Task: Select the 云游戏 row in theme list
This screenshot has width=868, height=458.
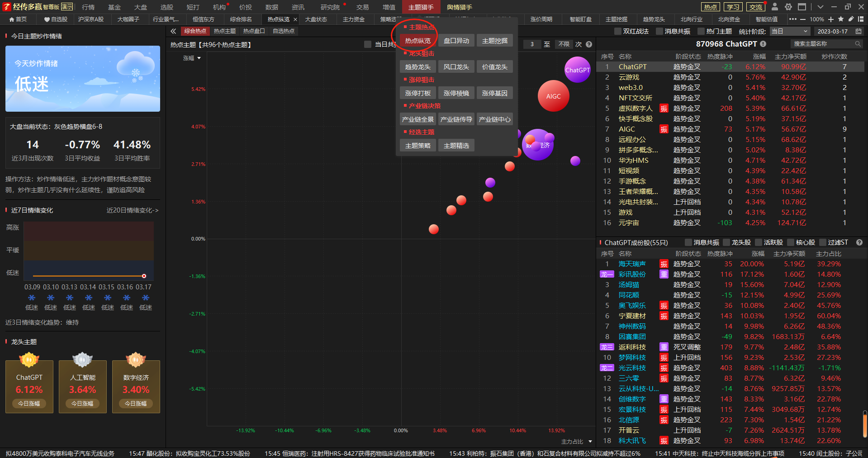Action: click(730, 77)
